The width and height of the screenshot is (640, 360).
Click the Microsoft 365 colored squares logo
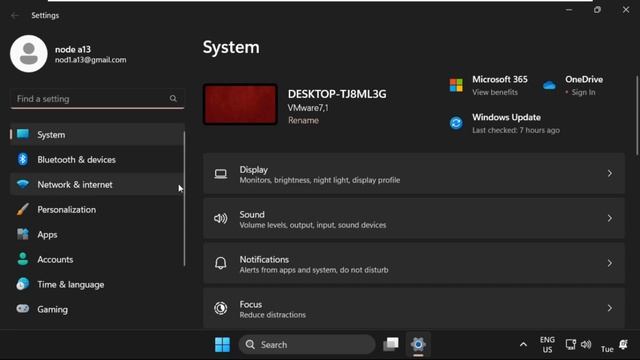tap(456, 85)
